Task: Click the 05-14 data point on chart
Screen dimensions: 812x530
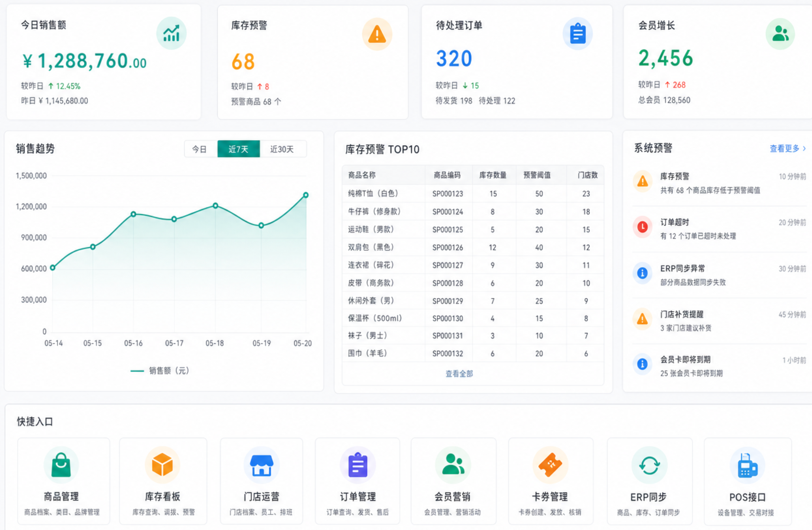Action: tap(53, 268)
